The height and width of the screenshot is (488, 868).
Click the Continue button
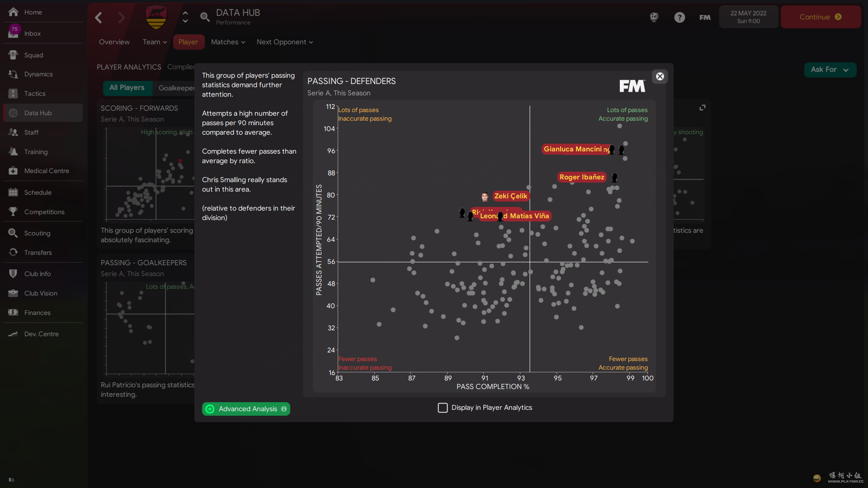pos(821,17)
